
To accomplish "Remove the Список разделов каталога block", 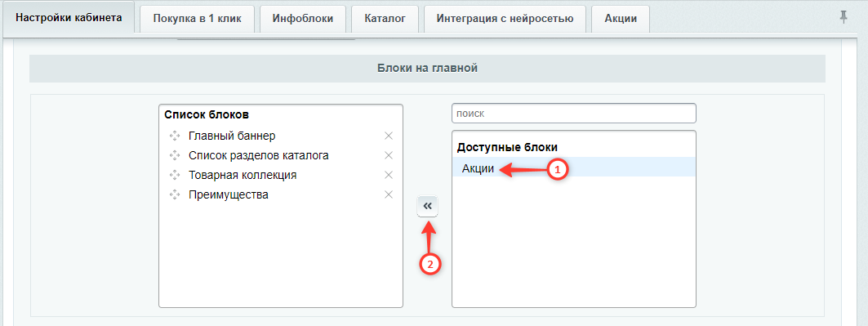I will (x=389, y=155).
